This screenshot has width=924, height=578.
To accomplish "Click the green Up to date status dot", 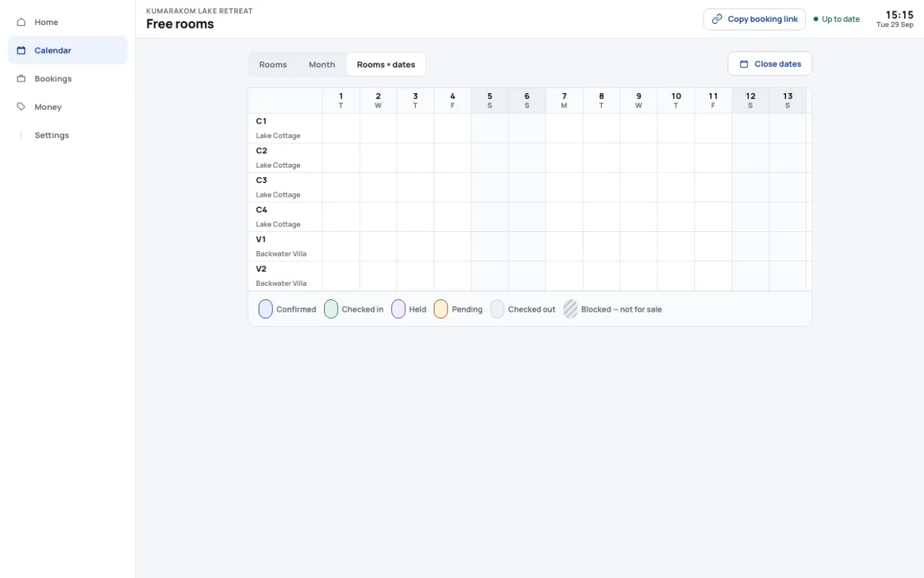I will pyautogui.click(x=816, y=19).
